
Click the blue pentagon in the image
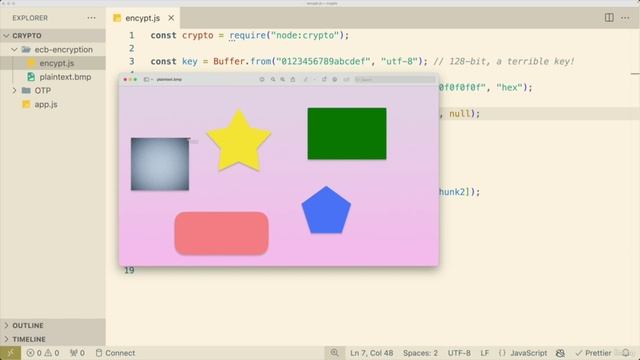[326, 211]
